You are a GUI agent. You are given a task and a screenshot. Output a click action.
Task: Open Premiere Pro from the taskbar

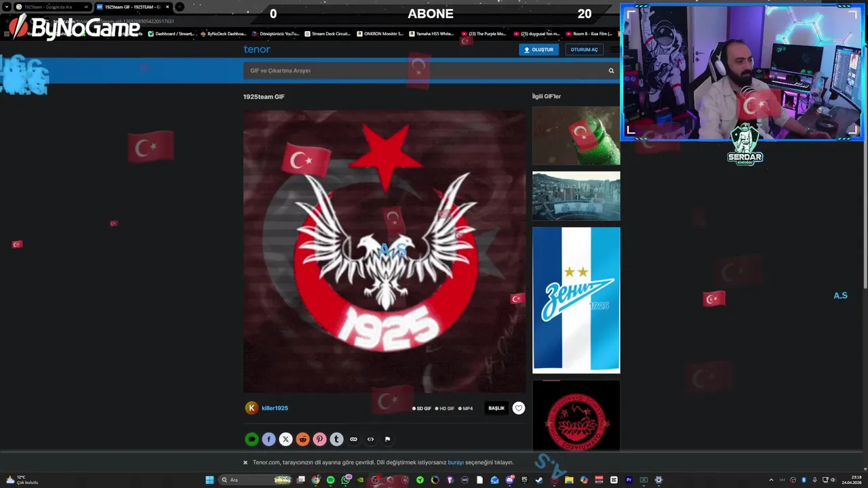(629, 480)
